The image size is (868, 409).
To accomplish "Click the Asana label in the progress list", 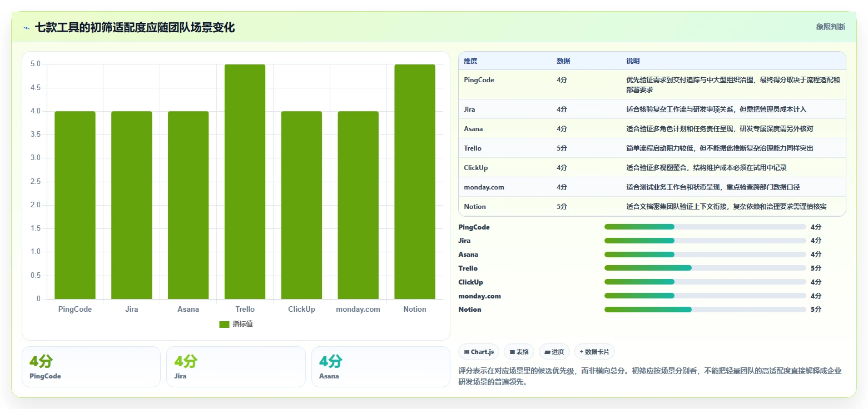I will (x=468, y=255).
